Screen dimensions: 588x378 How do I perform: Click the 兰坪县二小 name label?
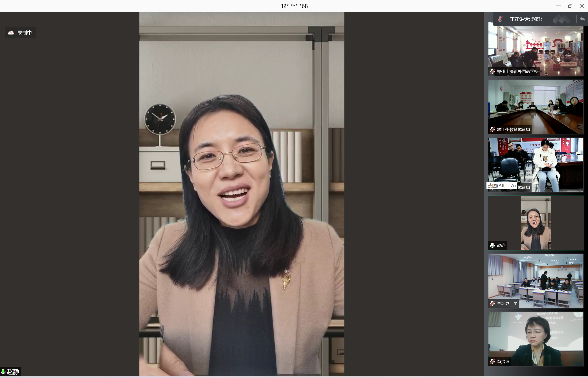point(507,303)
